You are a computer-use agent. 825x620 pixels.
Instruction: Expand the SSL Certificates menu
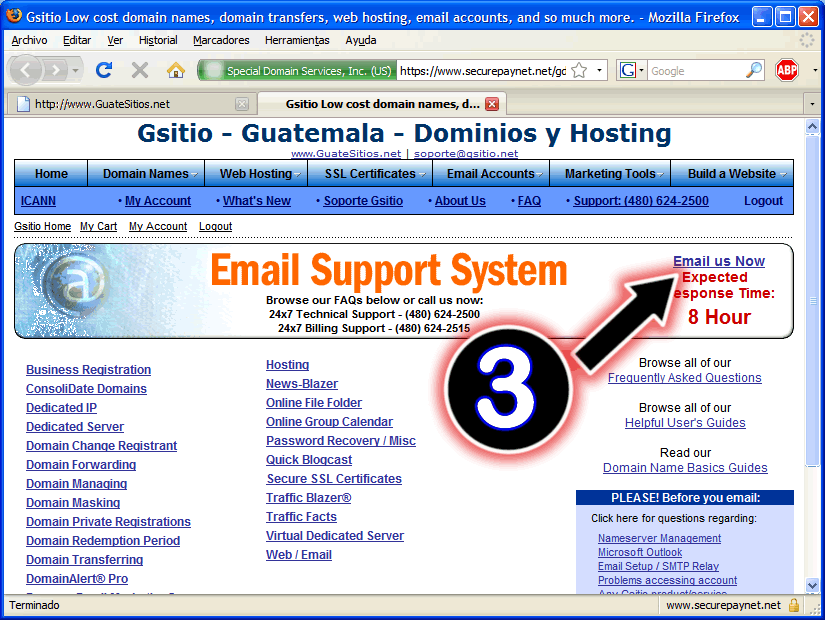coord(370,174)
